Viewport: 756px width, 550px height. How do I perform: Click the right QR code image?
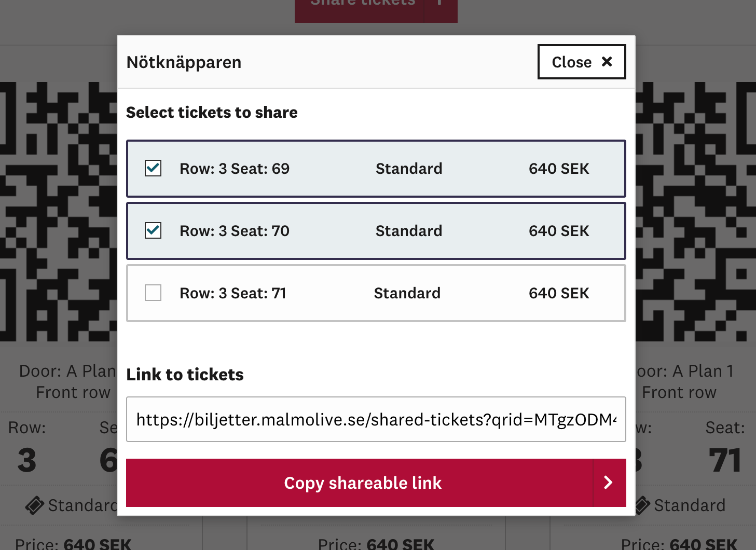[x=695, y=211]
